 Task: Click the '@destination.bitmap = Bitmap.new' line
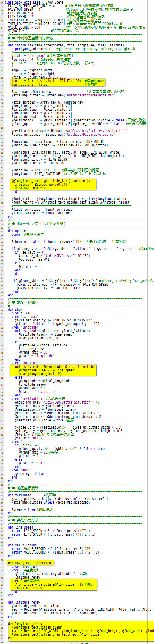coord(70,131)
